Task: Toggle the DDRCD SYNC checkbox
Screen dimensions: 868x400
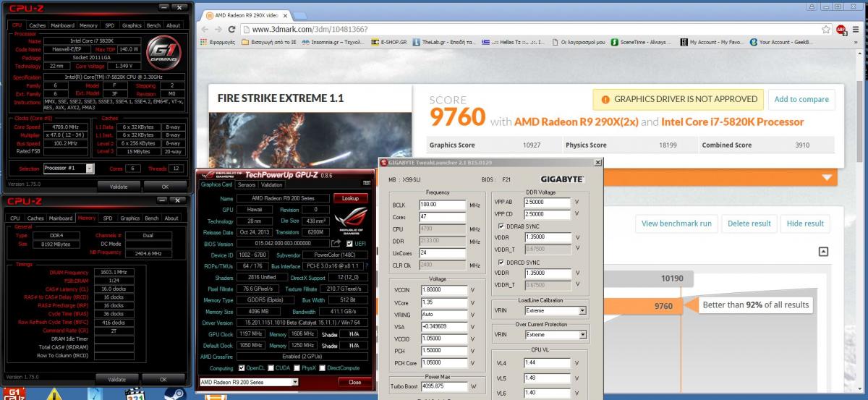Action: tap(501, 262)
